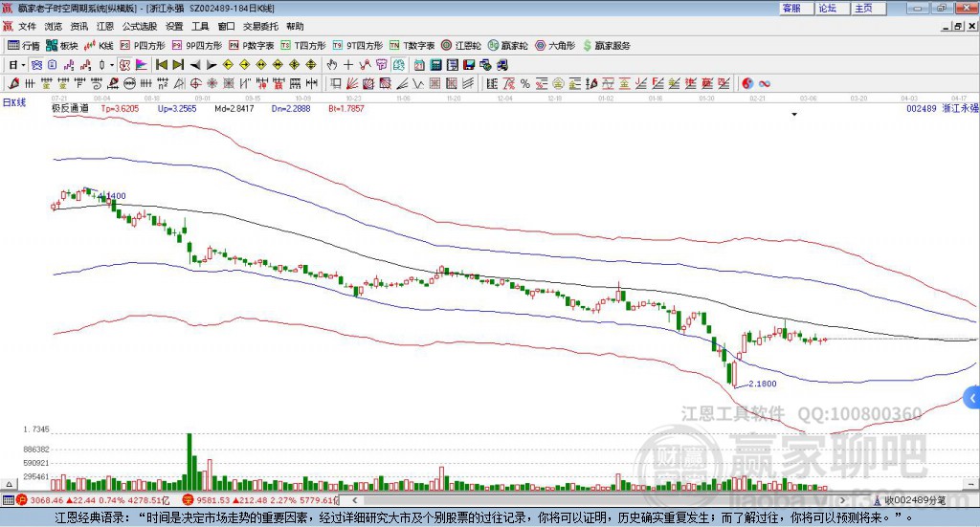The image size is (980, 527).
Task: Click the 客服 button
Action: (x=796, y=8)
